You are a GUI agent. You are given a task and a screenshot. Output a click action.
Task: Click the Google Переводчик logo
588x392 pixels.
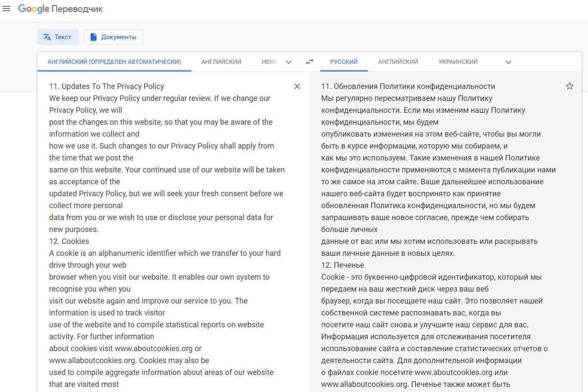pyautogui.click(x=60, y=9)
